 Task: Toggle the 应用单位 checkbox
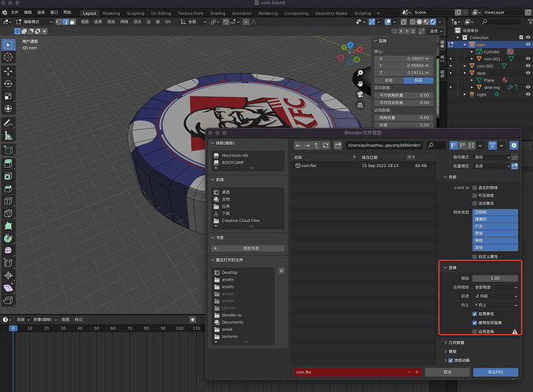(x=473, y=313)
